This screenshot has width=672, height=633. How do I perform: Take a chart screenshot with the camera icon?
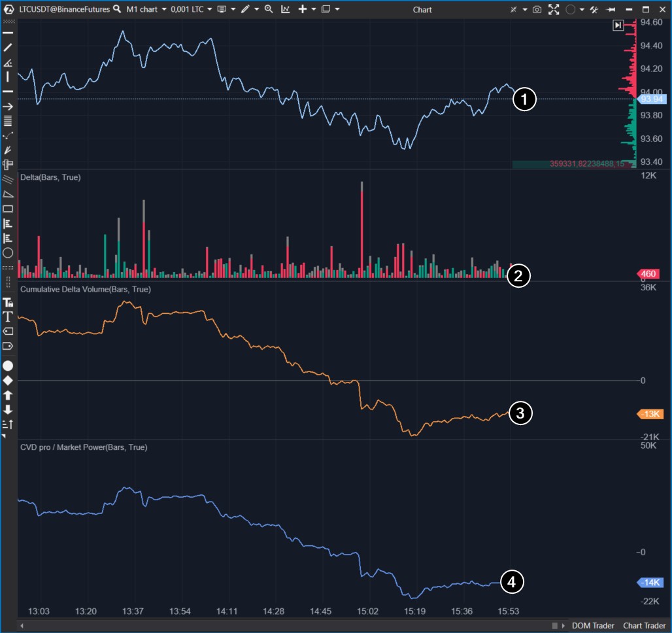tap(537, 9)
